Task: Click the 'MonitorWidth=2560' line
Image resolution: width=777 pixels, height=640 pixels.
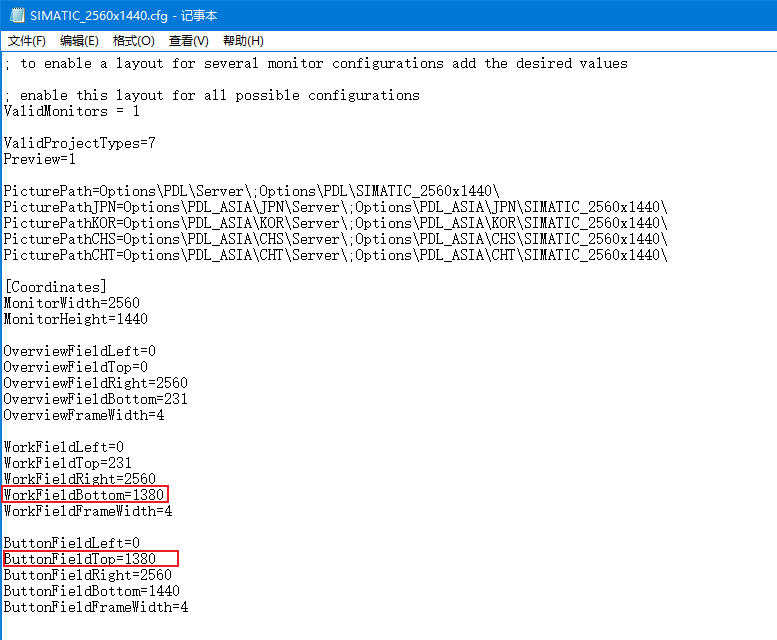Action: [72, 303]
